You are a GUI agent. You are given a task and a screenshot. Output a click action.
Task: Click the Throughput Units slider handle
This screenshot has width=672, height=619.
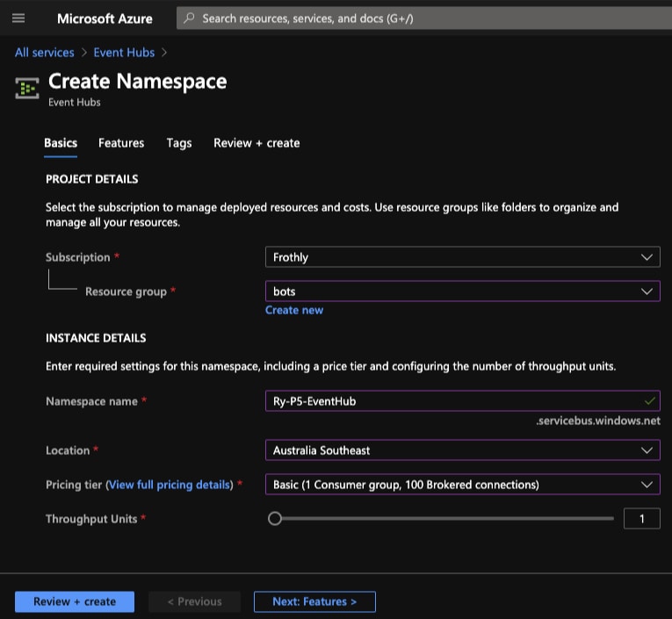pos(275,519)
